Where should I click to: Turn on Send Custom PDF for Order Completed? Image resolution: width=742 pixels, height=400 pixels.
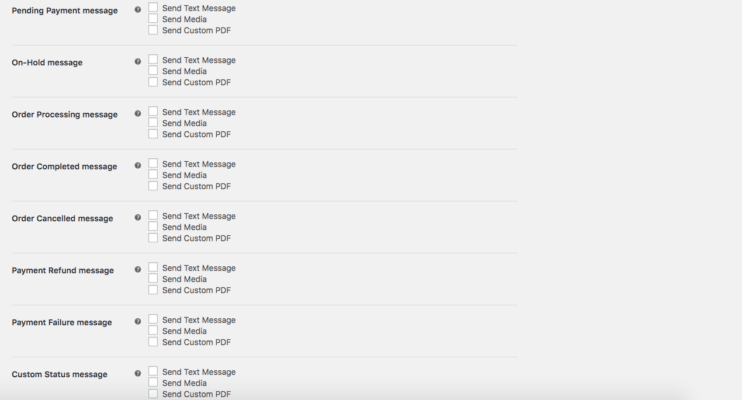point(153,186)
